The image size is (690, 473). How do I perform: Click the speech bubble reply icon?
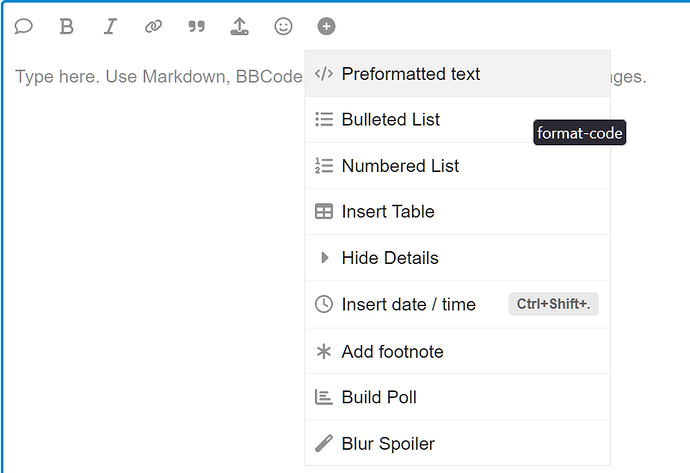coord(23,26)
